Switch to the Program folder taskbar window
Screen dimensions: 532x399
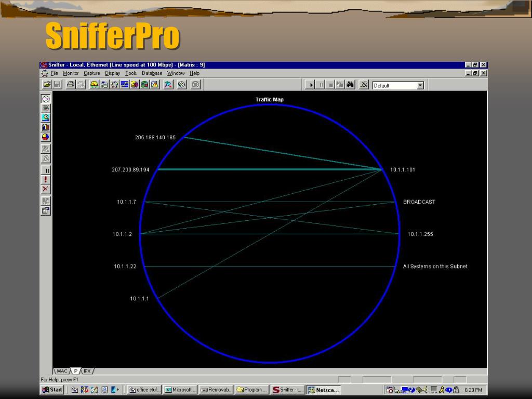[252, 390]
